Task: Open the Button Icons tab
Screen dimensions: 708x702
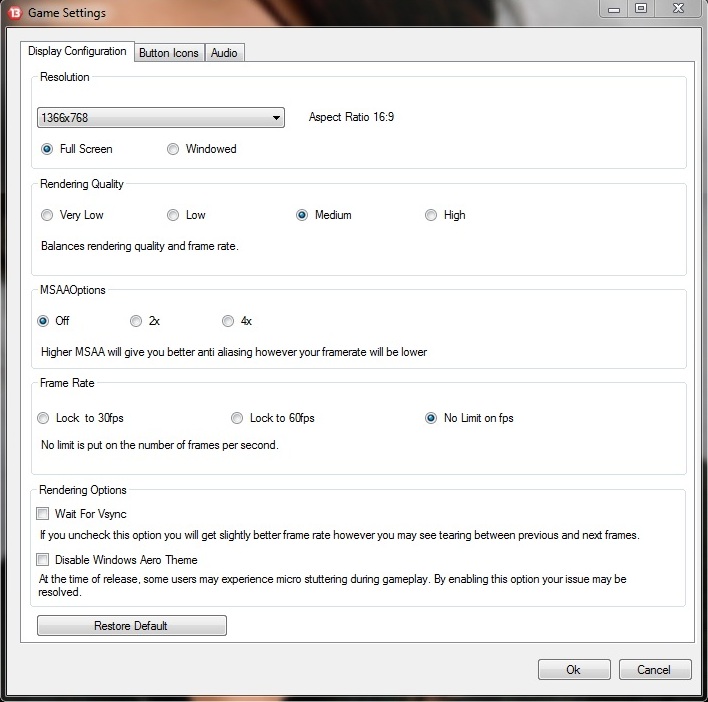Action: coord(169,53)
